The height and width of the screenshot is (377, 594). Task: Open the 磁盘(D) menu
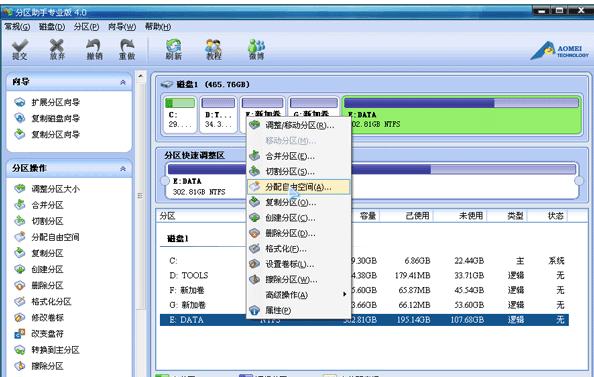(52, 27)
